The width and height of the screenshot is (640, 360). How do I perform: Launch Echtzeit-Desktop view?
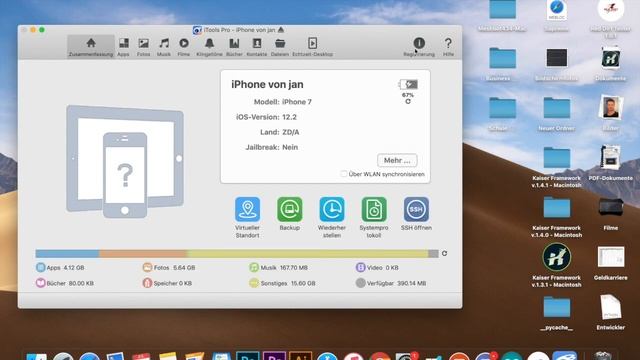point(312,47)
